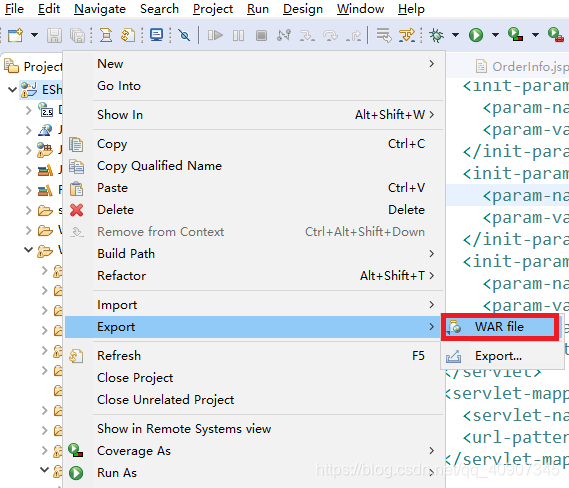Click the Step Over icon
Image resolution: width=569 pixels, height=488 pixels.
pyautogui.click(x=330, y=36)
